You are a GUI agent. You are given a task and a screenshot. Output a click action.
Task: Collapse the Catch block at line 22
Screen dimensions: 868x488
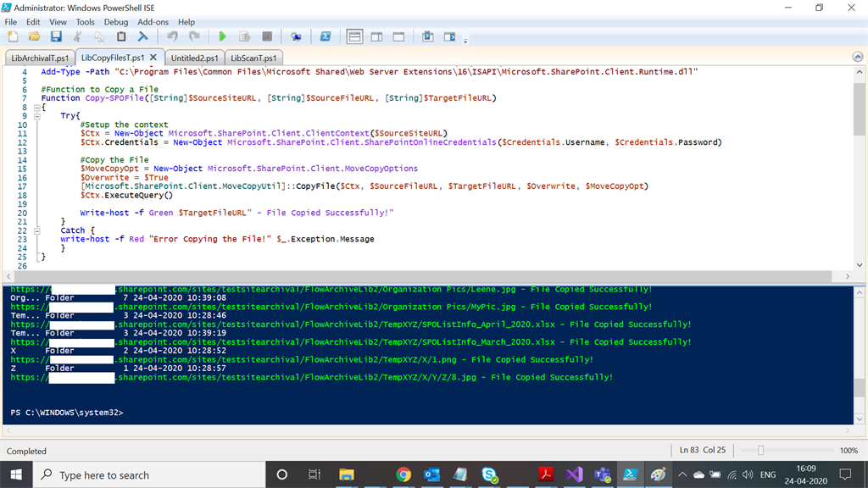[37, 230]
